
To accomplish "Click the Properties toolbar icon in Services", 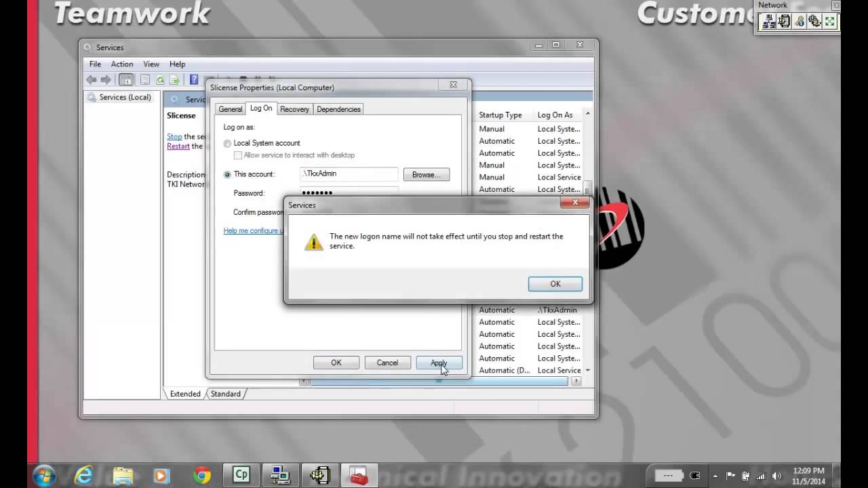I will [144, 80].
